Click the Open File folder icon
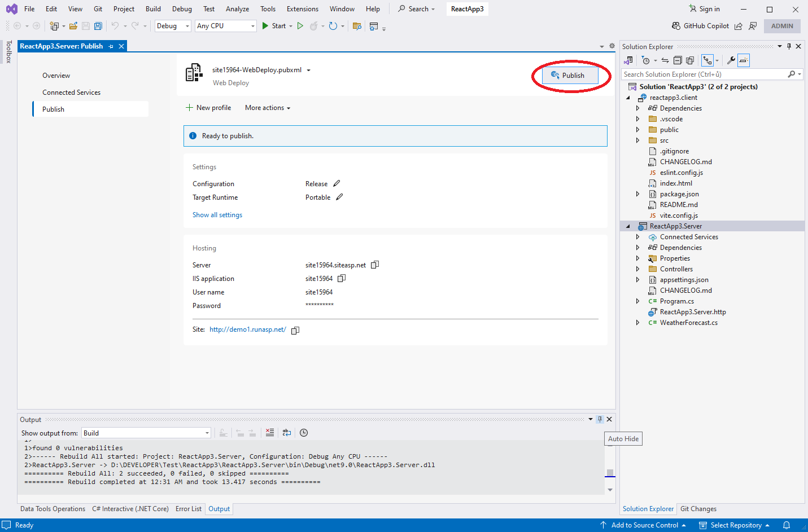This screenshot has width=808, height=532. tap(73, 26)
